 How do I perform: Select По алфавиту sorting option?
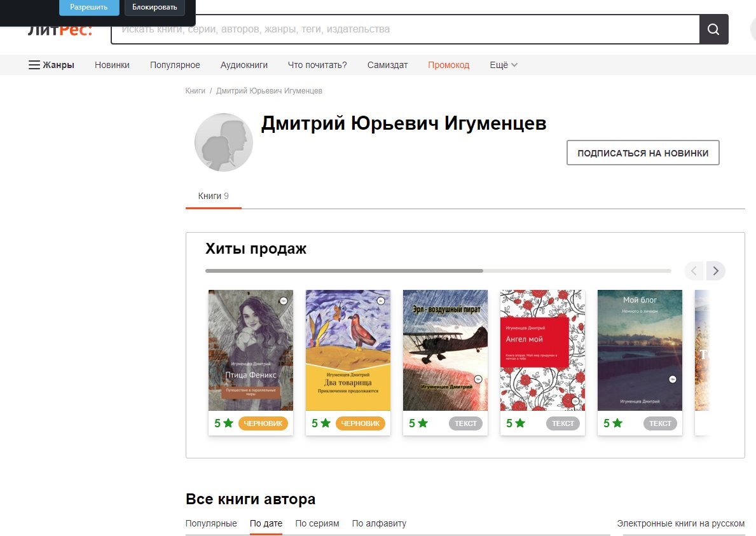coord(378,523)
